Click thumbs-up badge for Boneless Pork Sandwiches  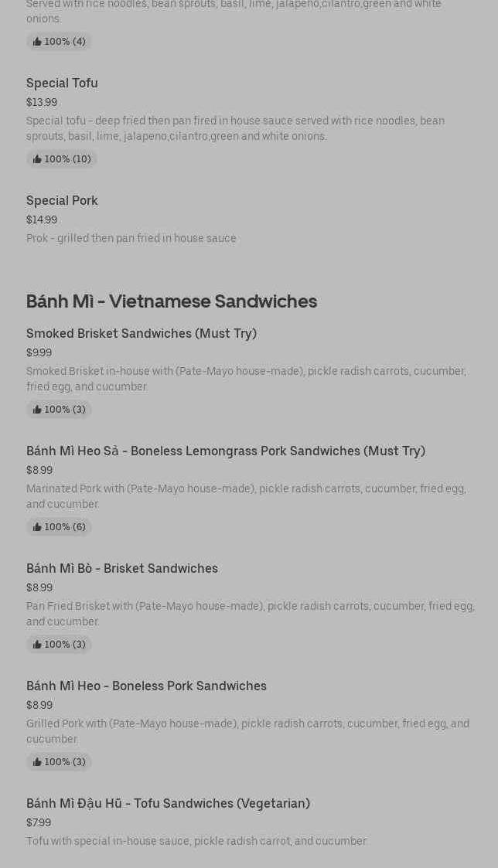click(x=59, y=762)
